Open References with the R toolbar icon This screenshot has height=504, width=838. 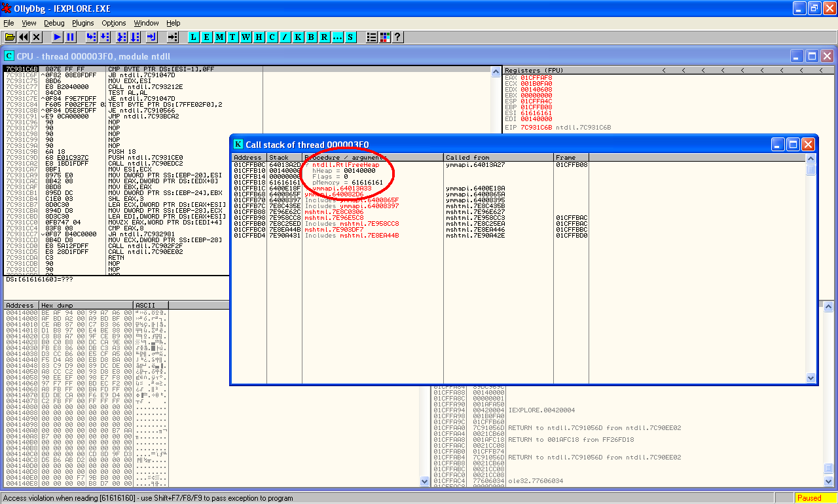324,37
